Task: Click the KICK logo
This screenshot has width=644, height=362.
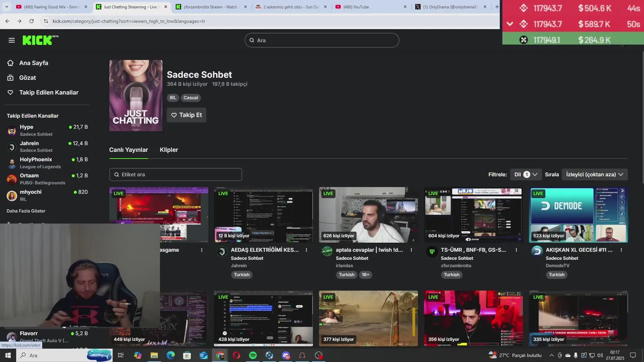Action: pos(40,40)
